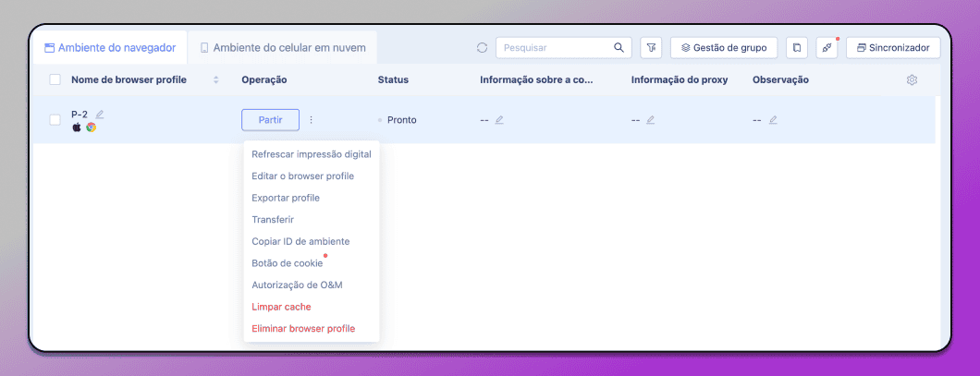Image resolution: width=980 pixels, height=376 pixels.
Task: Click the Status column header
Action: (393, 80)
